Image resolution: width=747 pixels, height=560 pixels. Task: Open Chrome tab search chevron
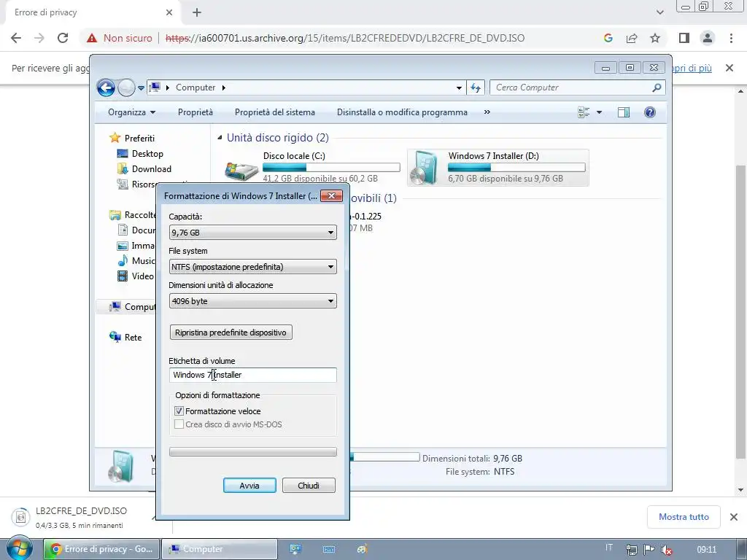click(659, 12)
